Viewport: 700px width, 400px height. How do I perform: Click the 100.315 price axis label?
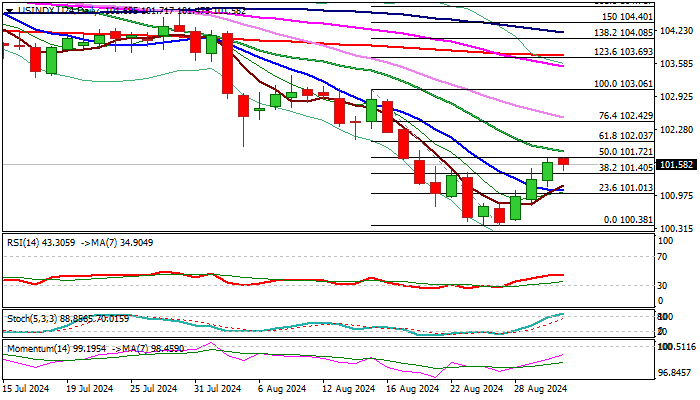coord(676,229)
